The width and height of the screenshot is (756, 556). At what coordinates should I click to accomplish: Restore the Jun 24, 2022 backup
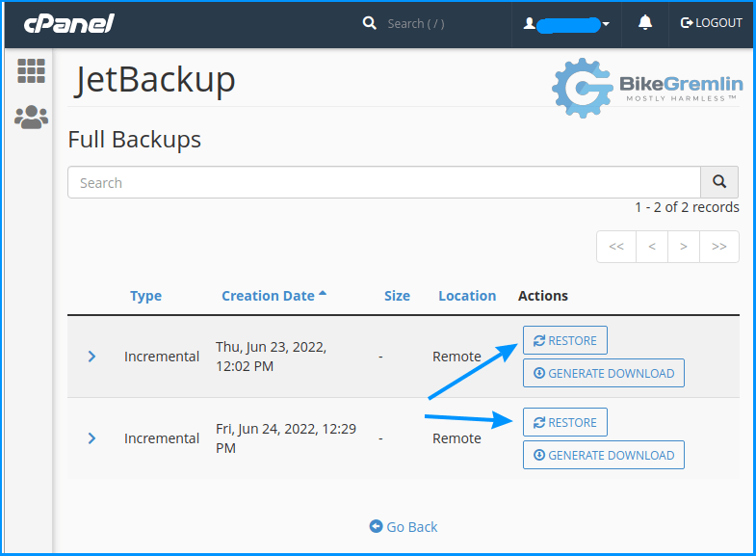tap(565, 422)
